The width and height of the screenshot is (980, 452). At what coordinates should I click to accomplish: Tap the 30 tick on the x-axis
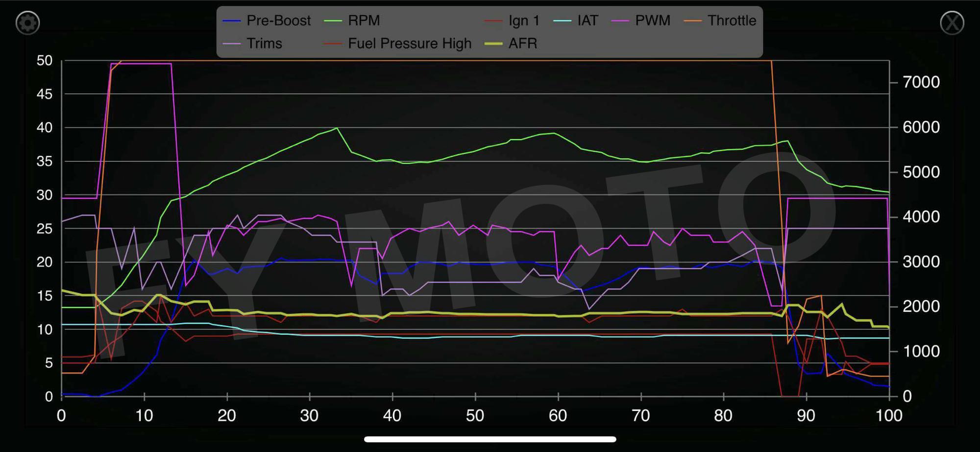click(x=309, y=416)
